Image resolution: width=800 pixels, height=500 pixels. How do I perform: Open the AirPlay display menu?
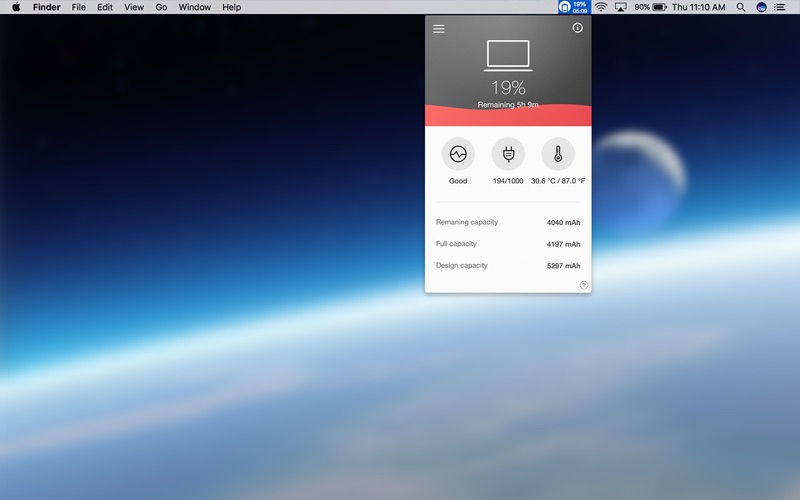[x=620, y=7]
